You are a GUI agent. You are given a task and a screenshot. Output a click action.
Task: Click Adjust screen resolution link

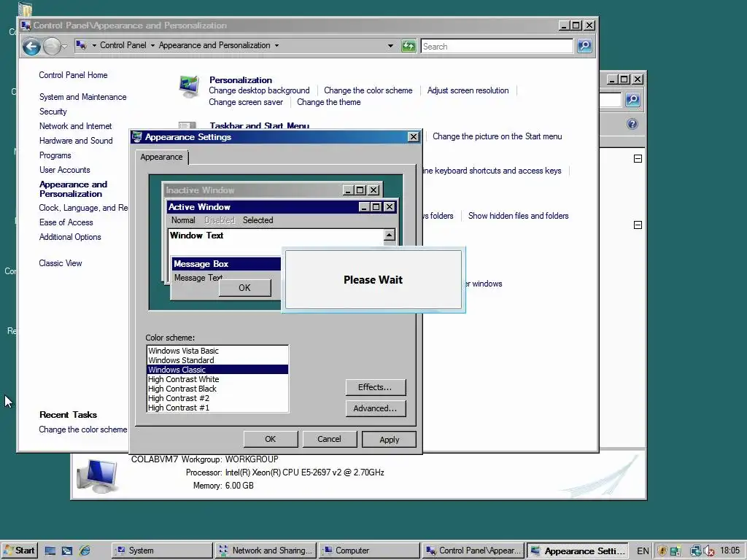coord(468,90)
